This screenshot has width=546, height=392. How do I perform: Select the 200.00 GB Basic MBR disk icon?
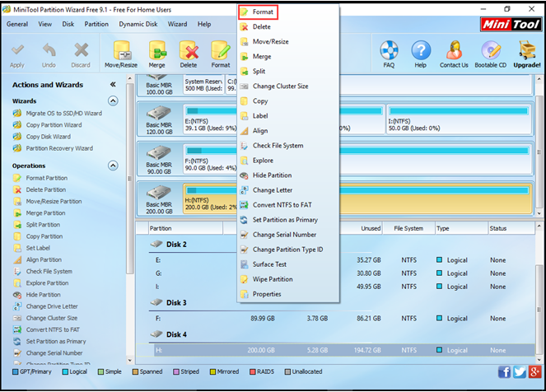tap(159, 193)
